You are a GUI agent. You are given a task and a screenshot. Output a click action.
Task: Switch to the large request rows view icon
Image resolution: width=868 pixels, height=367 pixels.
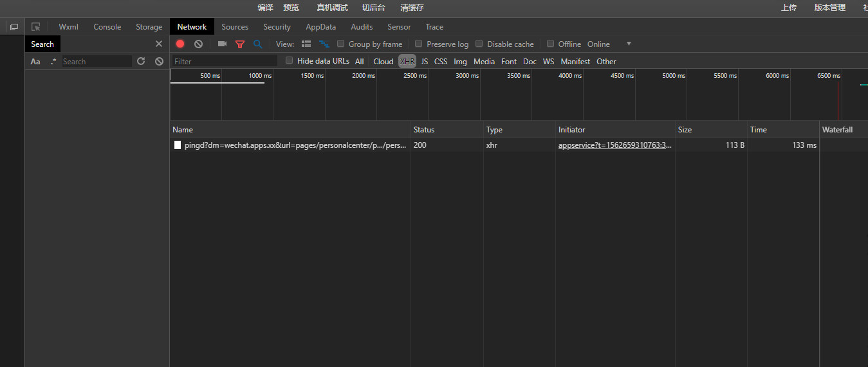tap(306, 44)
